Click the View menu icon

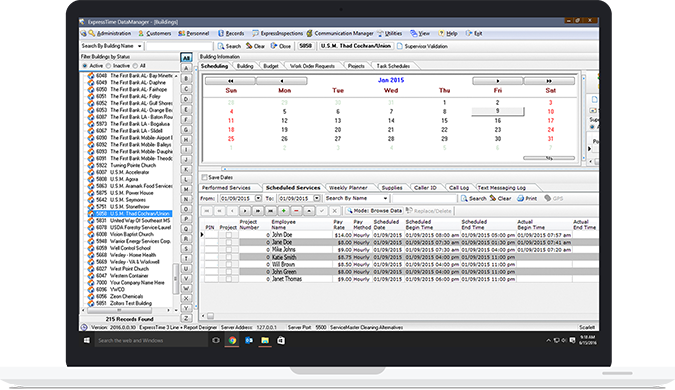413,34
